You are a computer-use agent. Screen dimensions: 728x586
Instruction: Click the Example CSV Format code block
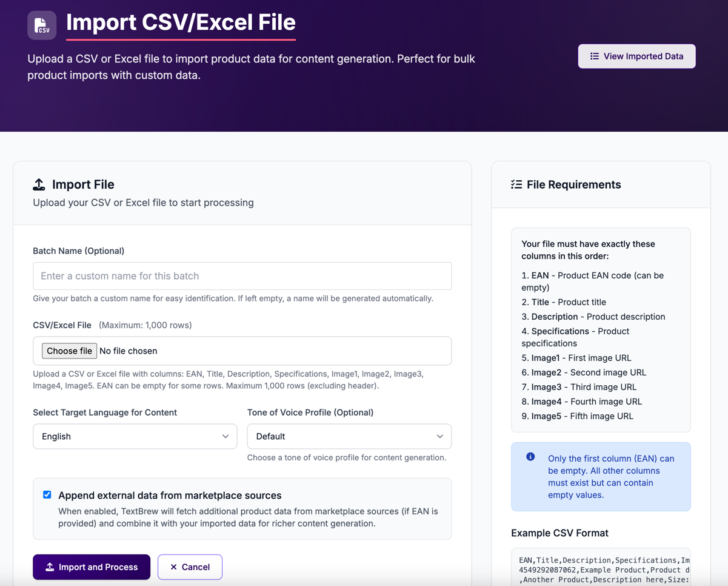(x=600, y=569)
